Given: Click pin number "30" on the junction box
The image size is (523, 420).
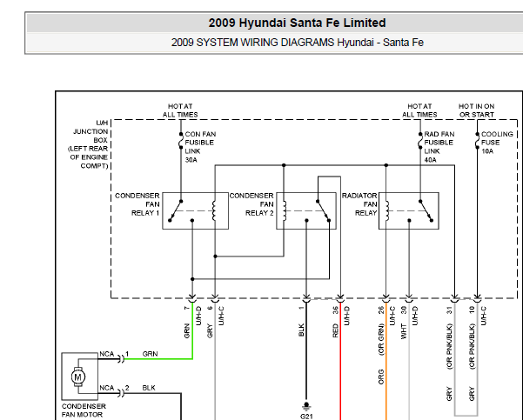Looking at the screenshot, I should pyautogui.click(x=404, y=310).
